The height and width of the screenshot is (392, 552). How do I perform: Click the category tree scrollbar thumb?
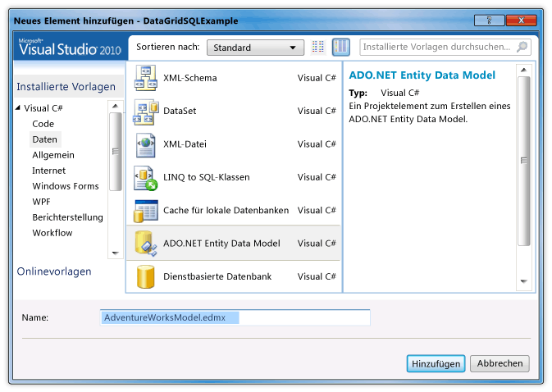click(x=115, y=152)
